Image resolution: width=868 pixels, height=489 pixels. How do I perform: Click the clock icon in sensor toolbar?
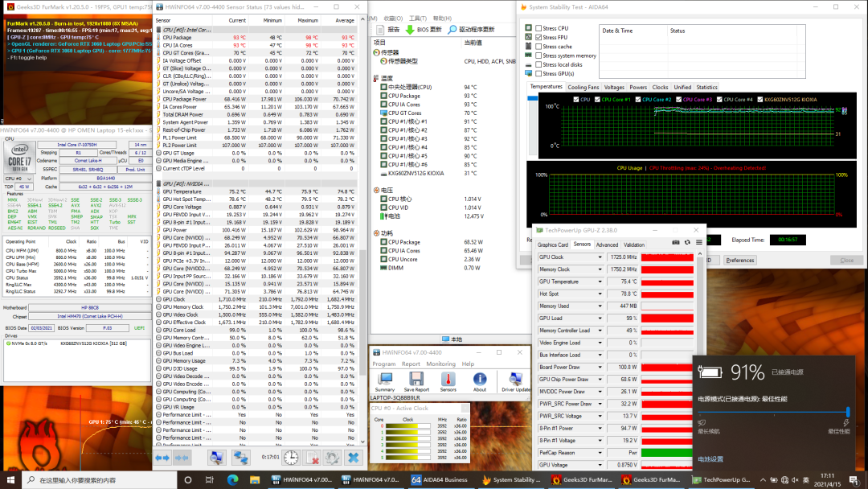pyautogui.click(x=290, y=458)
